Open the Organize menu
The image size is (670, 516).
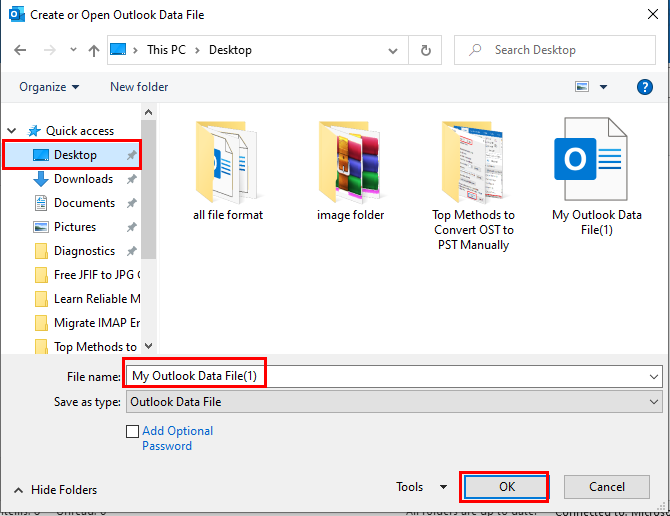(49, 87)
